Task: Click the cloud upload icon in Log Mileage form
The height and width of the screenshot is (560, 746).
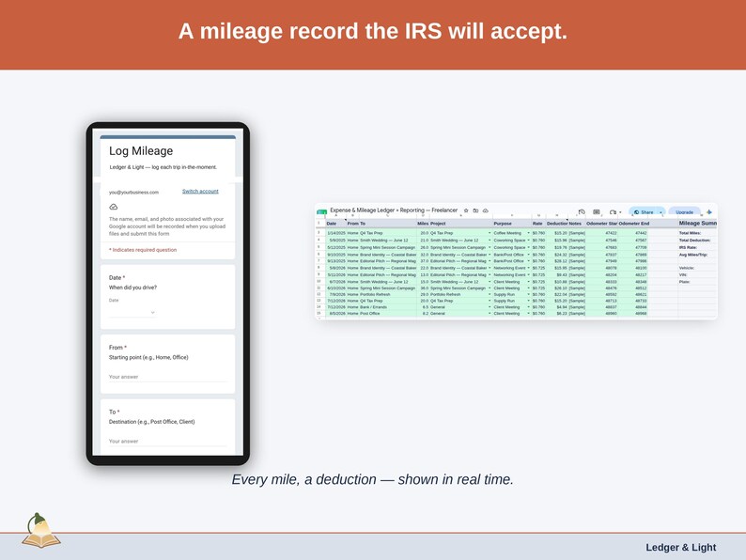Action: (x=114, y=207)
